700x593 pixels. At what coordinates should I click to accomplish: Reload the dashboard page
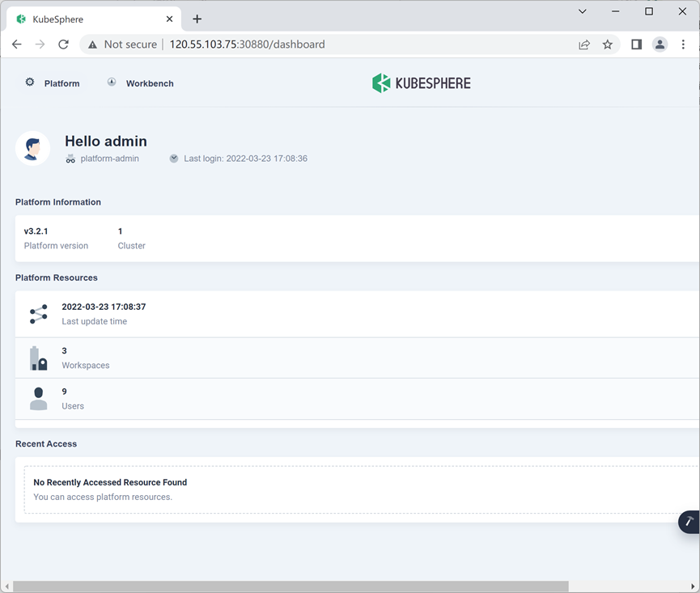click(x=63, y=44)
